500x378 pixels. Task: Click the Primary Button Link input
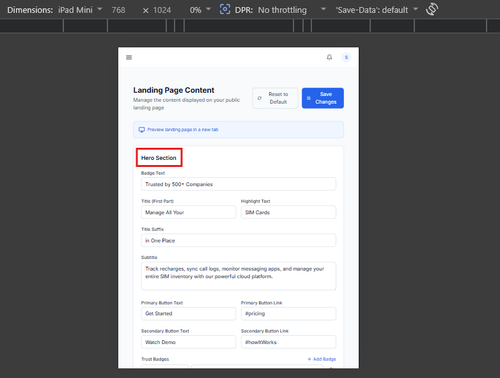(x=289, y=314)
